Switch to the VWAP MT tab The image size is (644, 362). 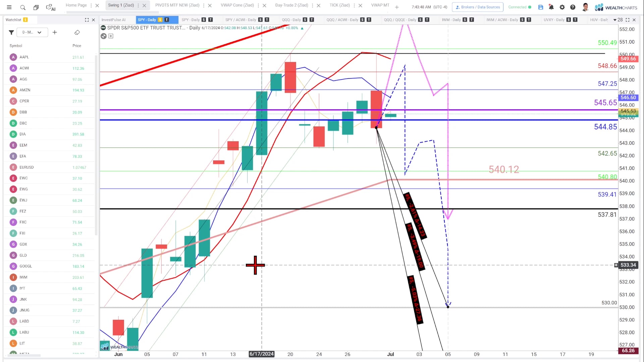380,5
